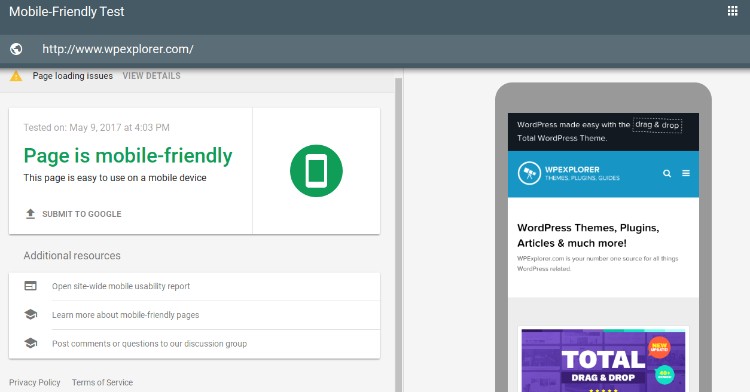
Task: Click the globe icon beside the URL
Action: [16, 49]
